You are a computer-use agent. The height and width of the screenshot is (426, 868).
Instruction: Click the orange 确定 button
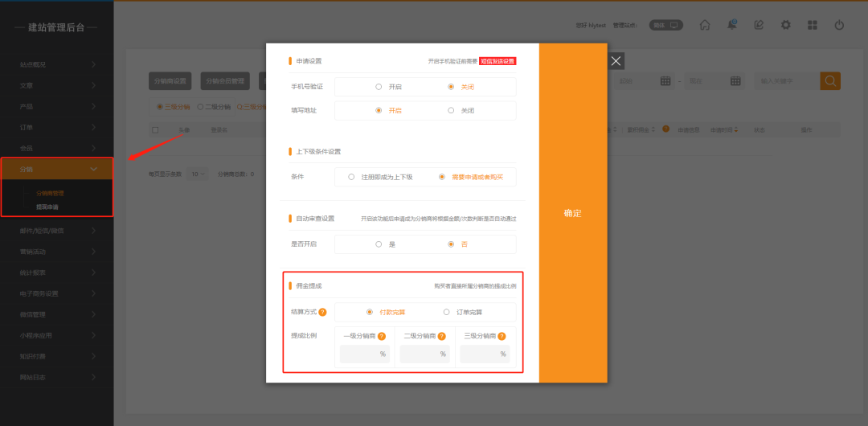(572, 213)
